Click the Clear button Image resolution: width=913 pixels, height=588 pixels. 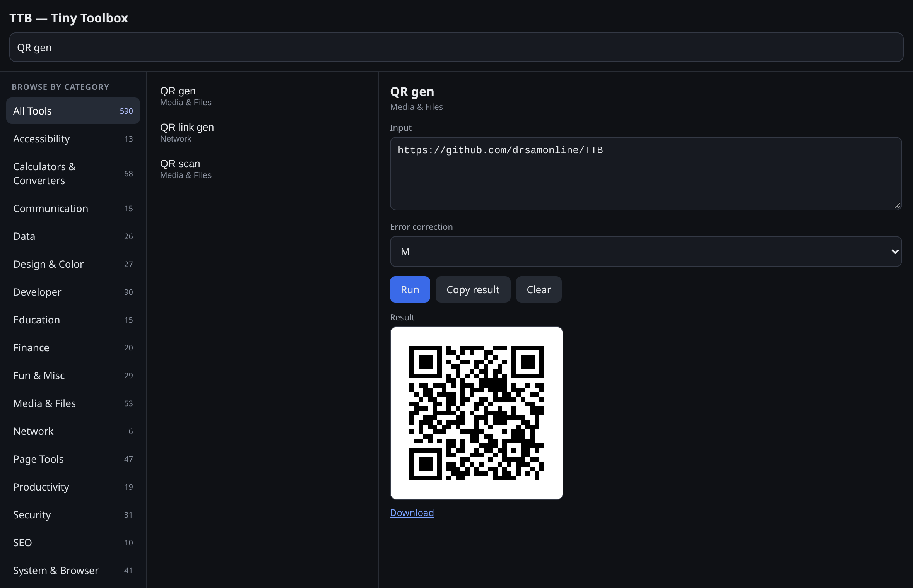539,289
